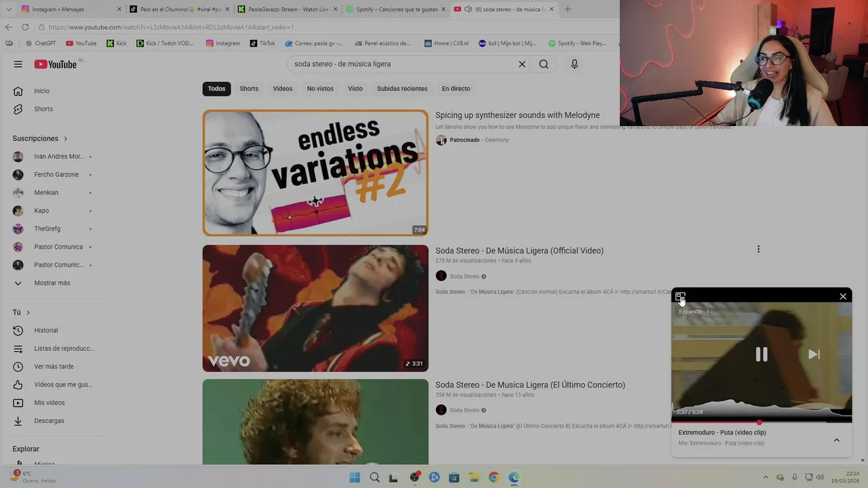Switch to Pelo en el Chumino TikTok tab
The width and height of the screenshot is (868, 488).
tap(179, 9)
